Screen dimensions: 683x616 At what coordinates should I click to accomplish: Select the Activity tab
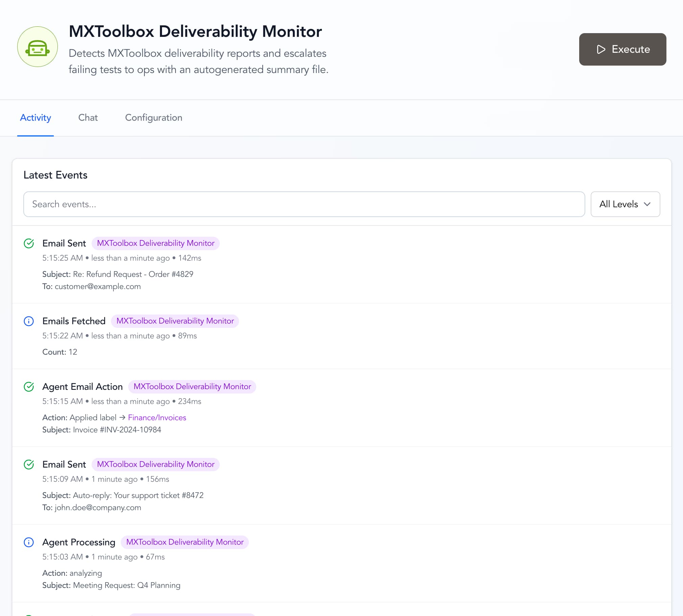coord(35,117)
